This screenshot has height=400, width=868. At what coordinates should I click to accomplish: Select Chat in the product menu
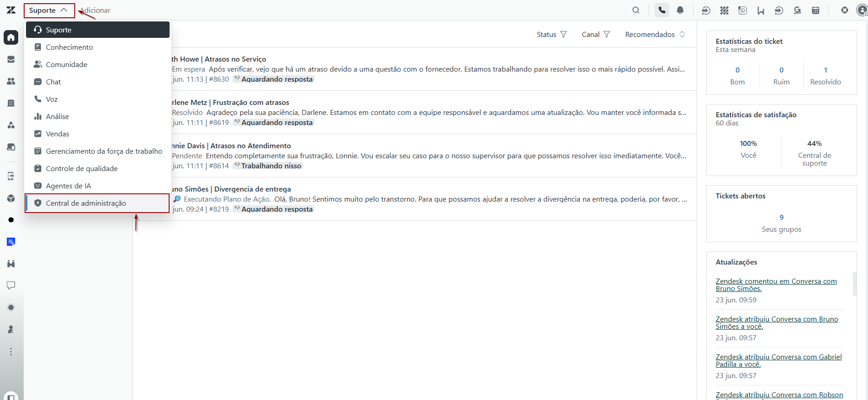click(98, 82)
